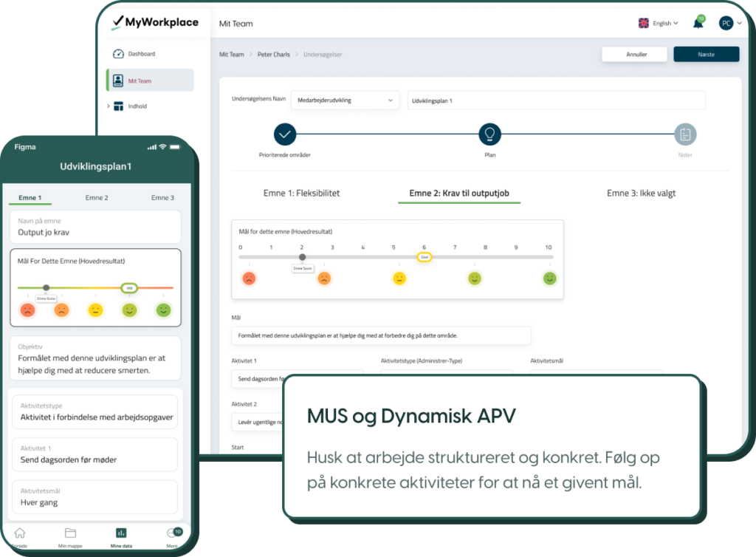Click the Annuller button
This screenshot has width=756, height=557.
click(x=635, y=54)
